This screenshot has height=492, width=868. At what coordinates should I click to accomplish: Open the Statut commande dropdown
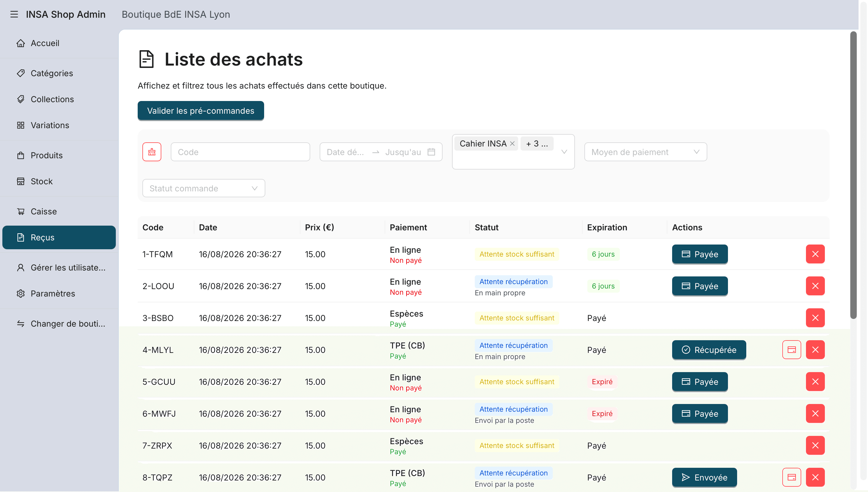click(x=204, y=188)
